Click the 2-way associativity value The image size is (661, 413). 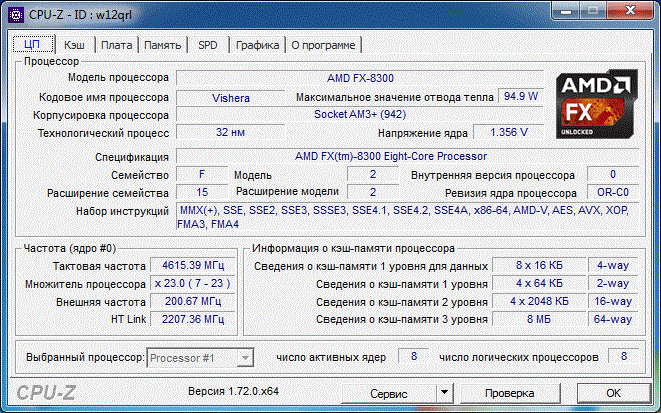(x=613, y=283)
